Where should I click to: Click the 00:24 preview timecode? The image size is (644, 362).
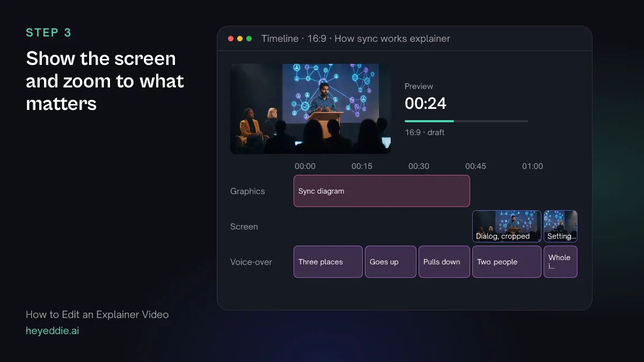point(426,104)
